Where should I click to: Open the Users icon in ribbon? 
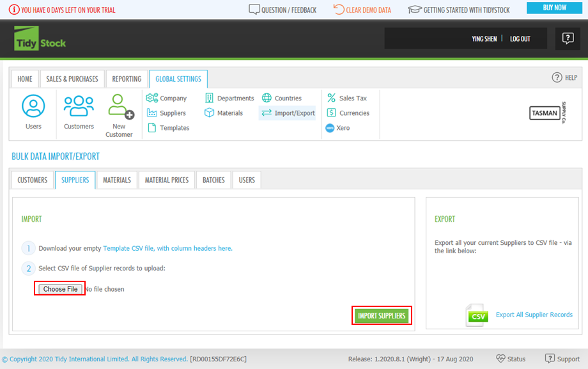click(33, 106)
